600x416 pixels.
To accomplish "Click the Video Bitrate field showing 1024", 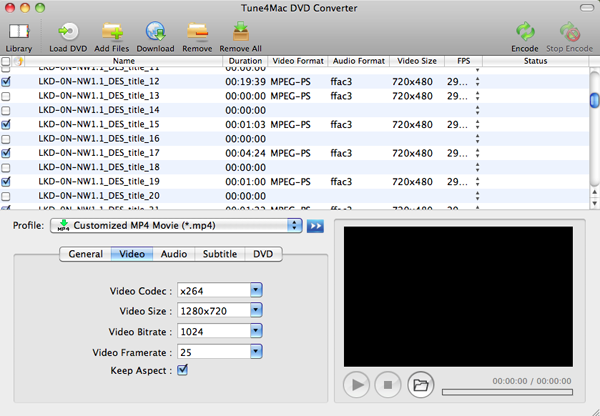I will click(214, 331).
